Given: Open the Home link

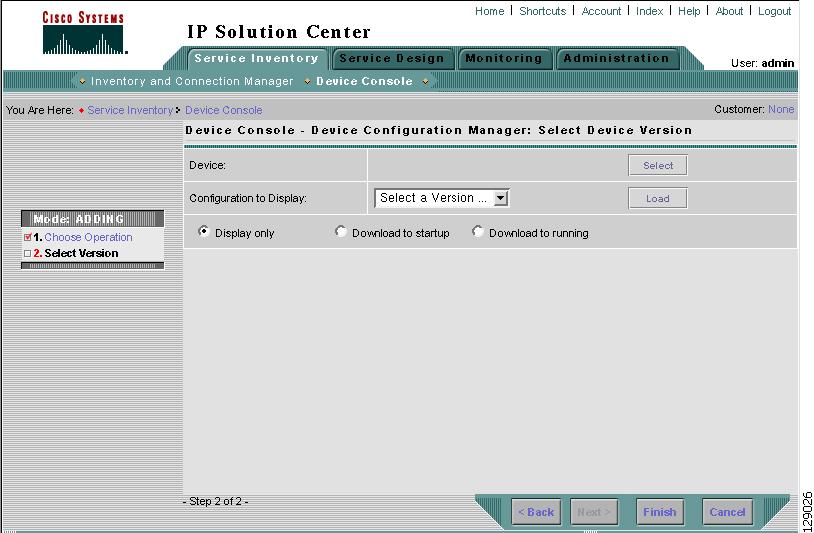Looking at the screenshot, I should [490, 11].
